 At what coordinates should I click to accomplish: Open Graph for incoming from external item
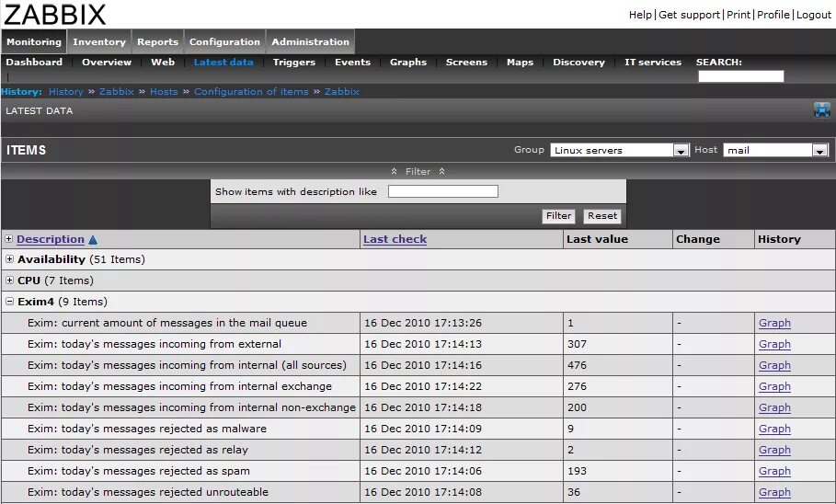[x=774, y=345]
